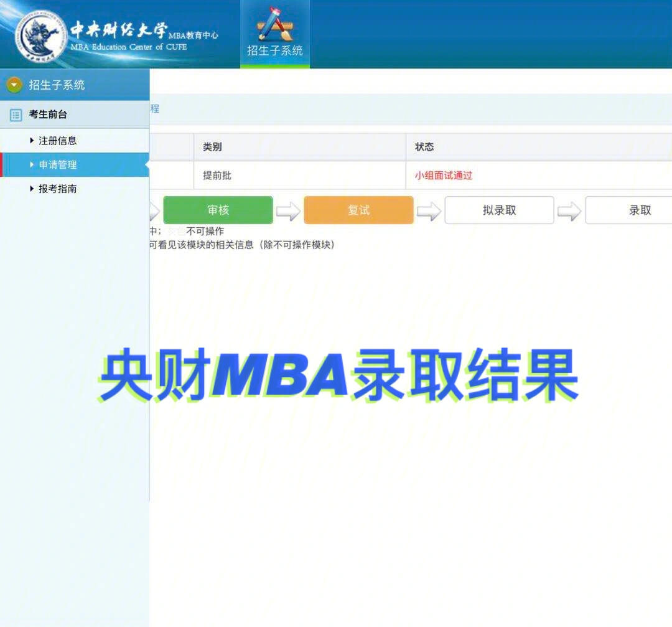
Task: Open the 招生子系统 module icon in header
Action: pos(275,34)
